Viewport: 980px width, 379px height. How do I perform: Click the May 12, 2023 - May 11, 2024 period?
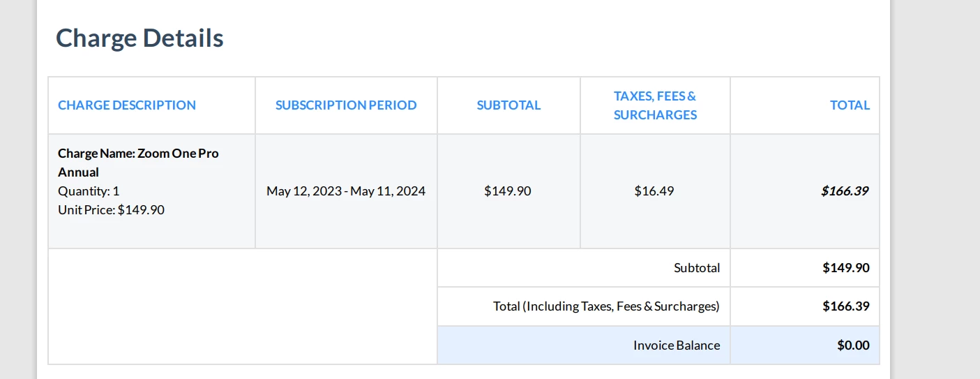(x=346, y=191)
